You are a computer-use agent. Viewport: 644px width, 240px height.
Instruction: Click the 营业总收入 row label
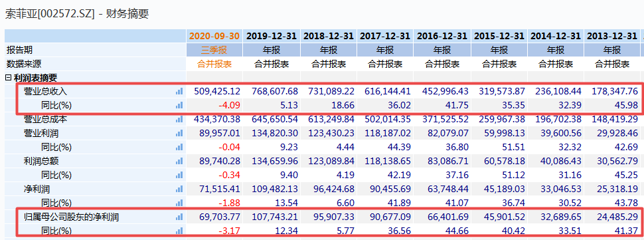45,91
